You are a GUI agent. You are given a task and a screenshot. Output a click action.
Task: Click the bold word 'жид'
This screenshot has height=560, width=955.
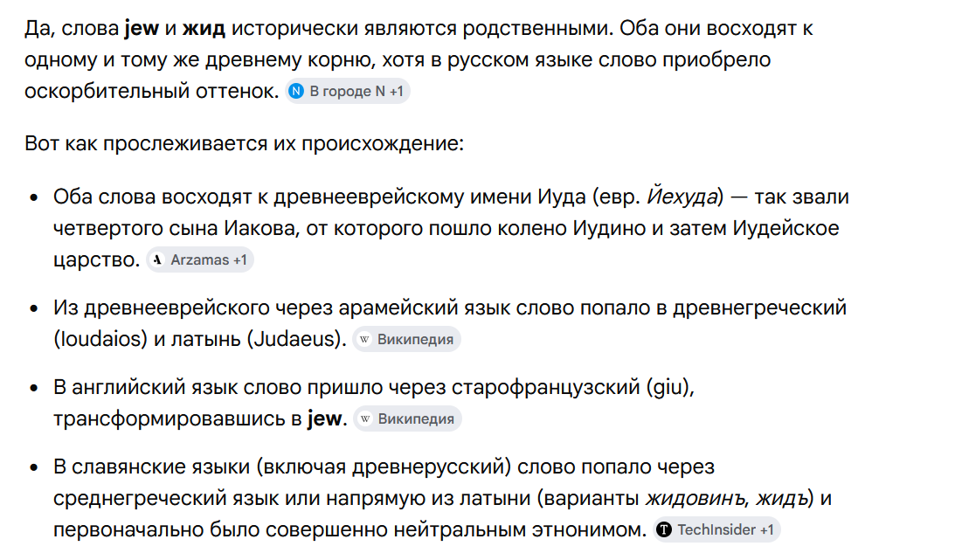[x=204, y=29]
